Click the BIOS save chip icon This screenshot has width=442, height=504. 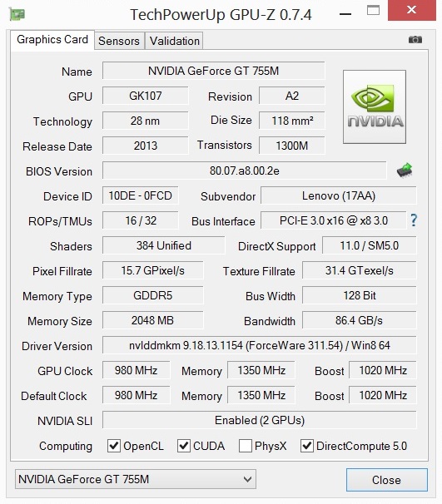tap(405, 170)
